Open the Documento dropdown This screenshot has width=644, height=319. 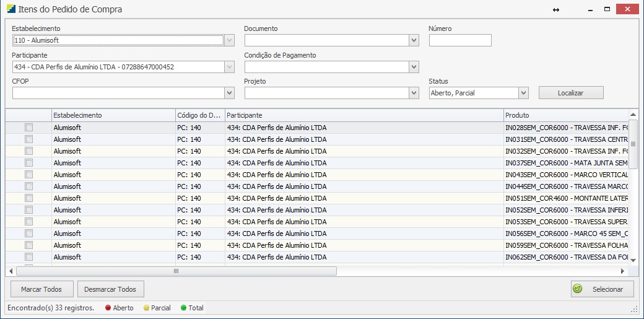point(414,40)
